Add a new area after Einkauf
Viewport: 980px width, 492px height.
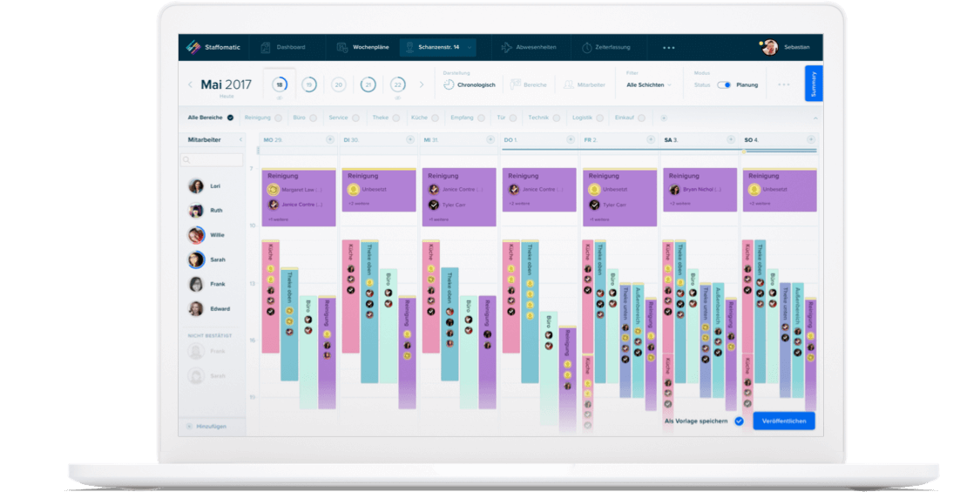663,118
